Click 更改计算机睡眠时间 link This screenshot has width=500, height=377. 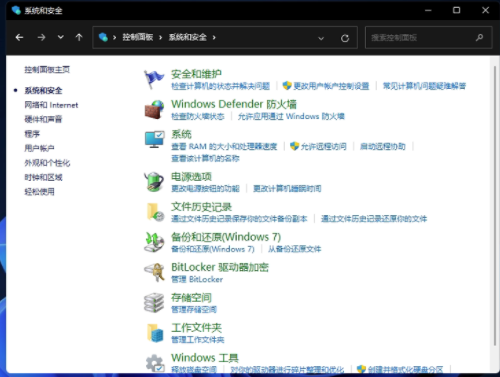[x=287, y=189]
